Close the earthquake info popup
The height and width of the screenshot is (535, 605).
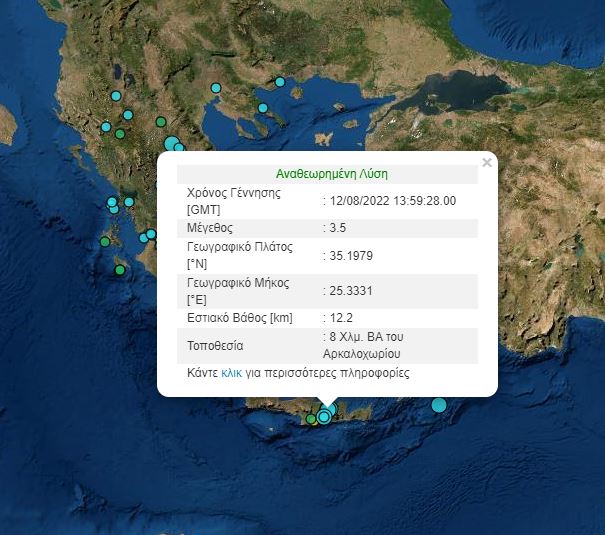(x=487, y=163)
